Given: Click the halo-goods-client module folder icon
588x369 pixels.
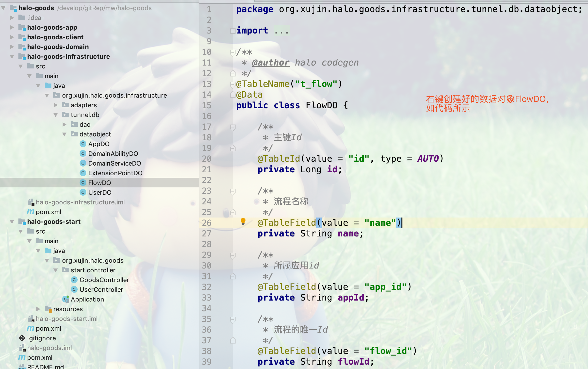Looking at the screenshot, I should pos(22,37).
